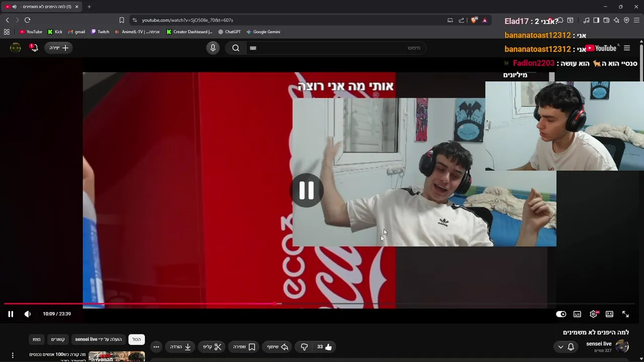
Task: Open the ChatGPT bookmark
Action: point(229,32)
